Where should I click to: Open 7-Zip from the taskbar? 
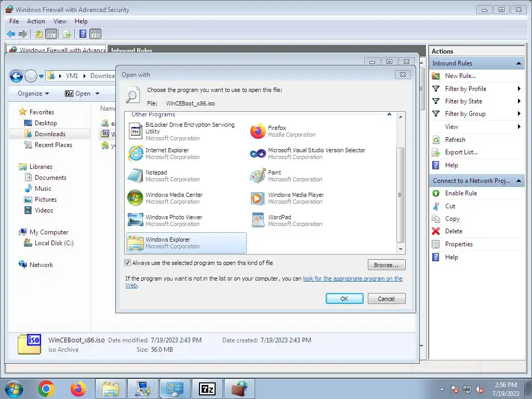pos(207,389)
